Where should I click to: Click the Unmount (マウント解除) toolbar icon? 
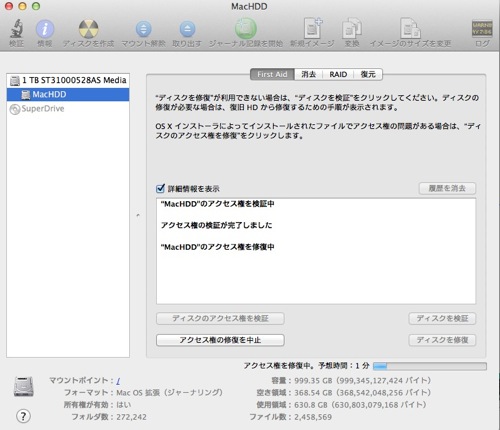(143, 29)
